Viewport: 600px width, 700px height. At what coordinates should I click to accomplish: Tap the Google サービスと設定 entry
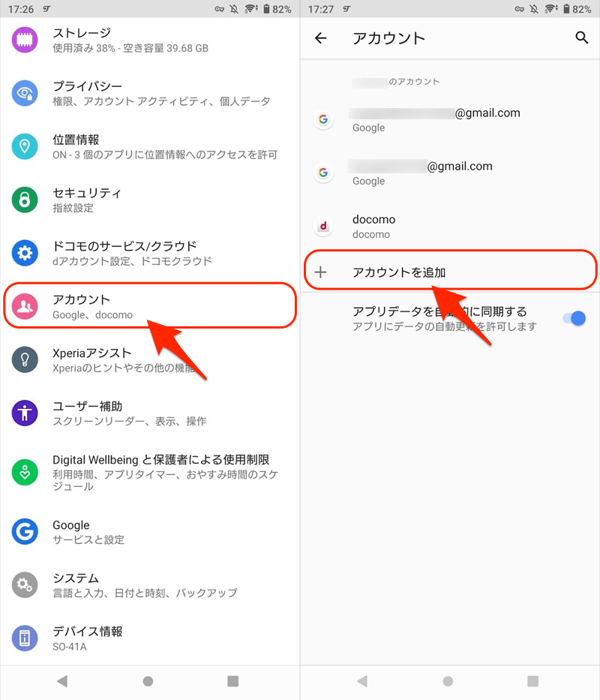150,532
